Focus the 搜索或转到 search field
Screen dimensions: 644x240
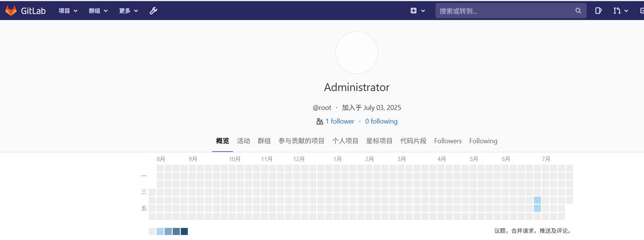[x=511, y=11]
